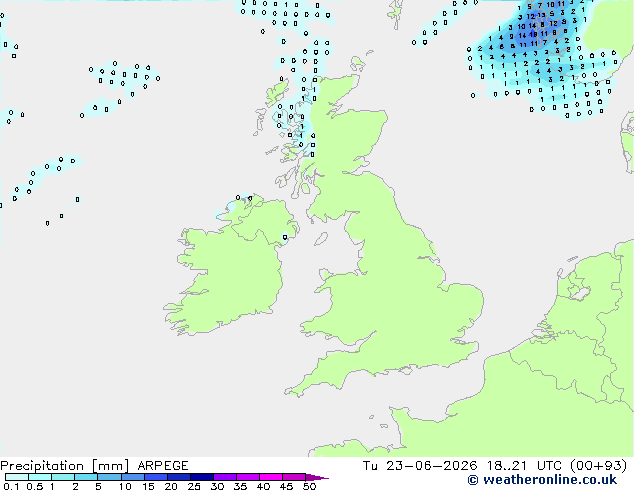Select the 20 mm legend color swatch
Image resolution: width=634 pixels, height=490 pixels.
pyautogui.click(x=179, y=477)
